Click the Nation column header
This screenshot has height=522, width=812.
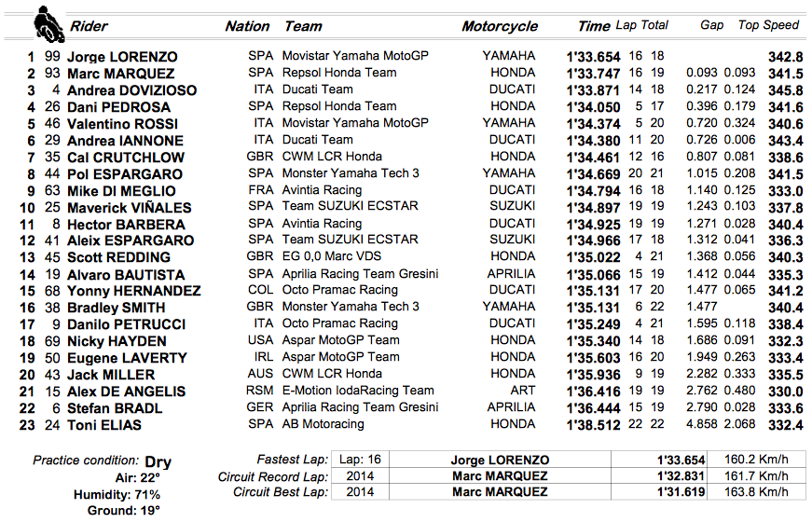coord(248,26)
